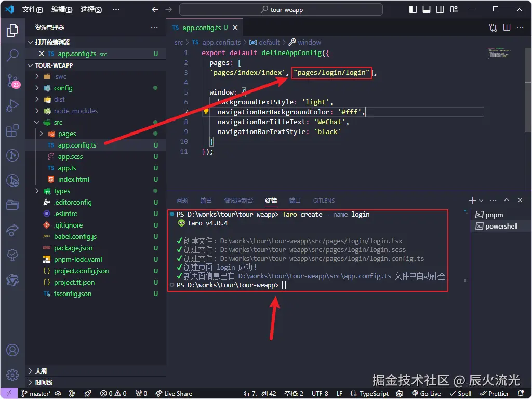Click the tour-weapp command center search box
The height and width of the screenshot is (399, 532).
(281, 9)
